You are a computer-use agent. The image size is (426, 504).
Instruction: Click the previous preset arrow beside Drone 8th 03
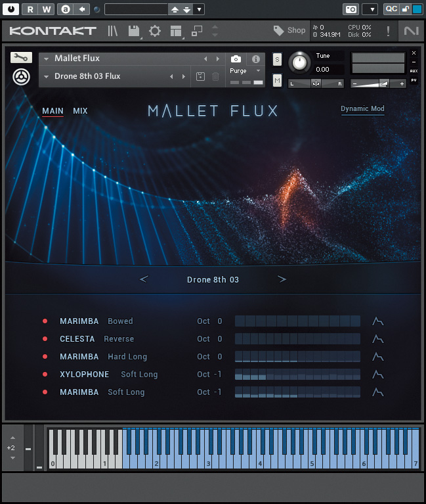click(x=144, y=279)
